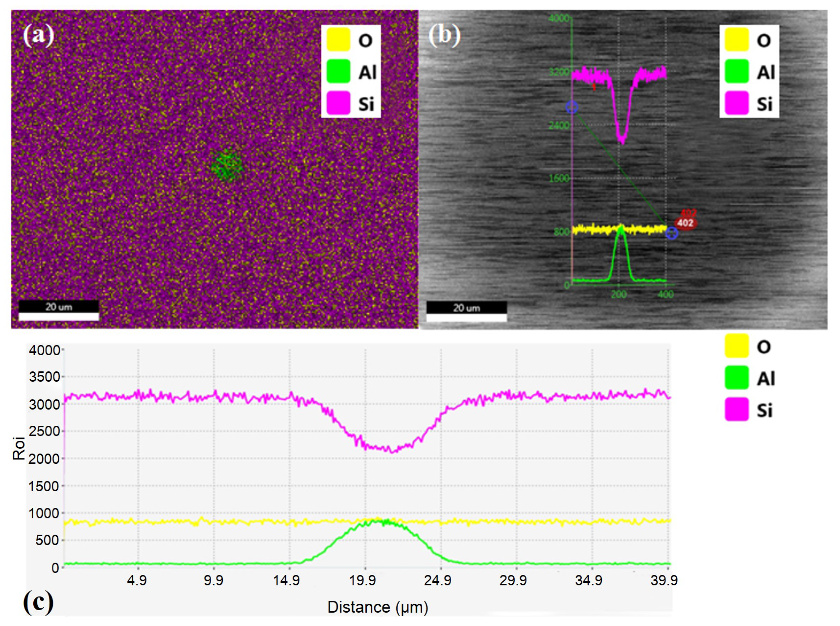Viewport: 840px width, 626px height.
Task: Click the yellow O swatch beside chart (c)
Action: pyautogui.click(x=736, y=346)
